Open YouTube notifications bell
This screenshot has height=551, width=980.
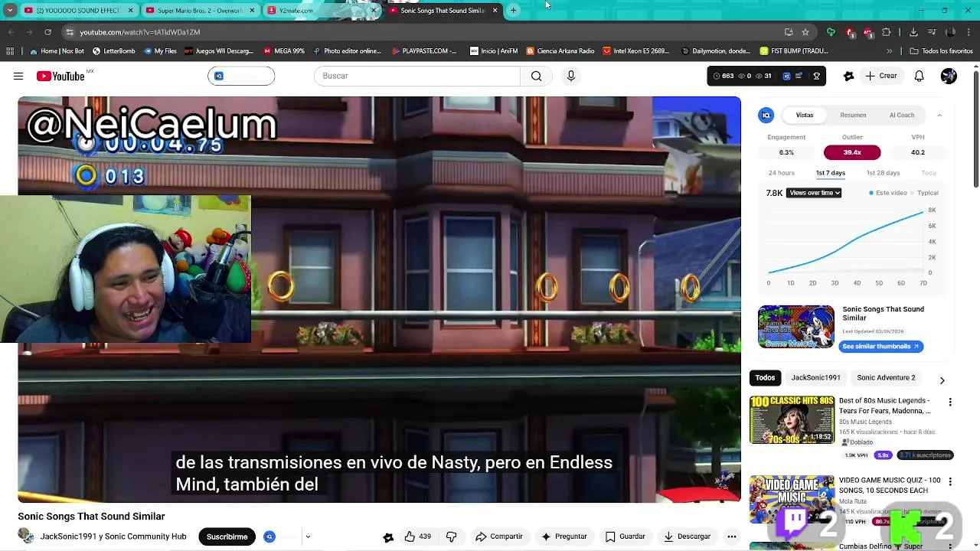tap(920, 76)
